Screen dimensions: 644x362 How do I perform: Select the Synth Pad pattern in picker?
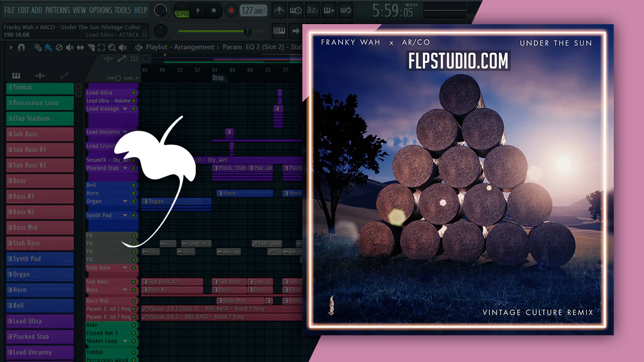pos(40,259)
